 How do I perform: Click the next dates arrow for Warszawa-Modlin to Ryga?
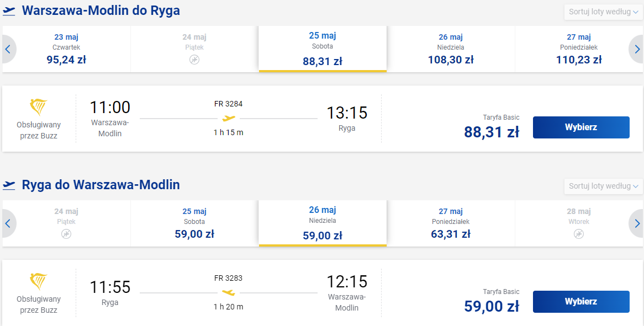(x=636, y=49)
